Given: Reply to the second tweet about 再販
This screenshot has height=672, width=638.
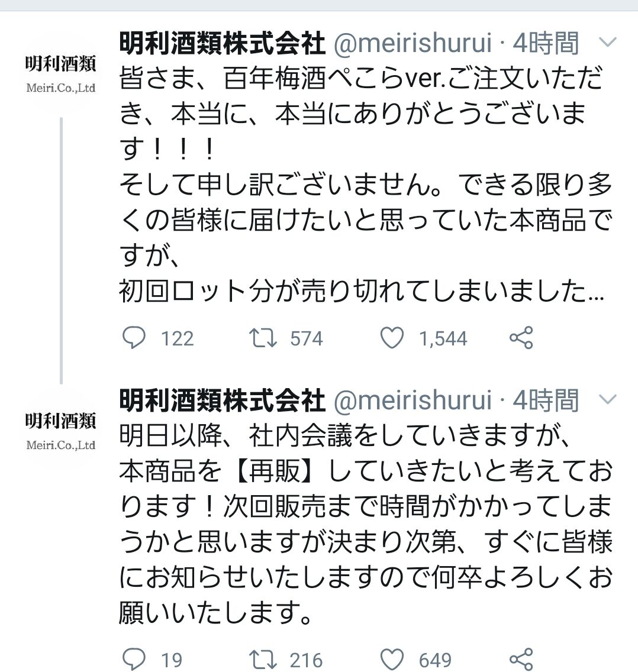Looking at the screenshot, I should (134, 659).
